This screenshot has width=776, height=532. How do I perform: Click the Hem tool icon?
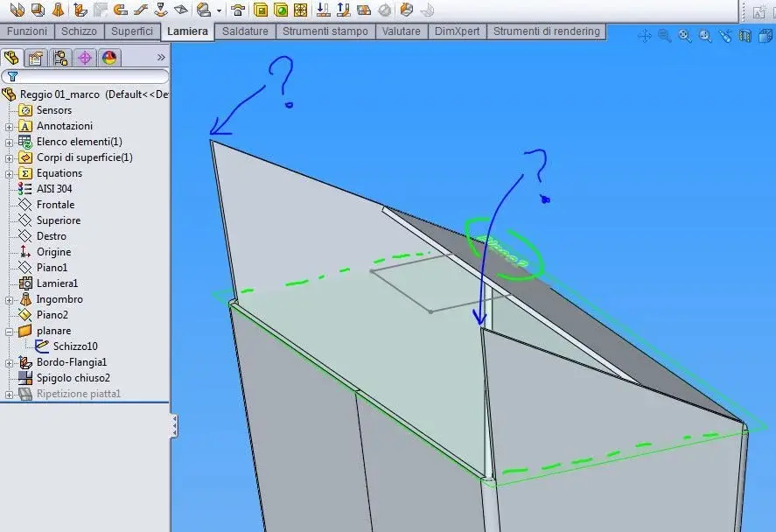pos(120,10)
